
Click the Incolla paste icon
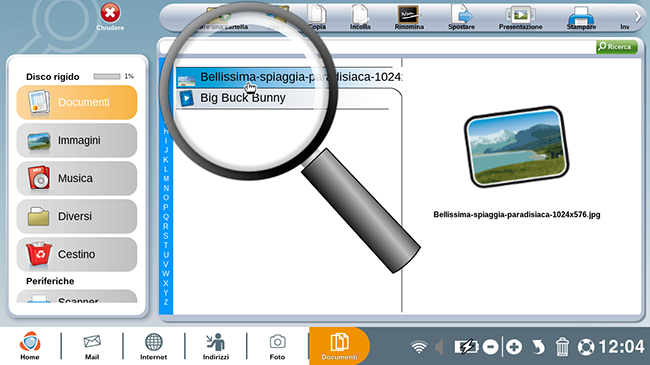(360, 15)
